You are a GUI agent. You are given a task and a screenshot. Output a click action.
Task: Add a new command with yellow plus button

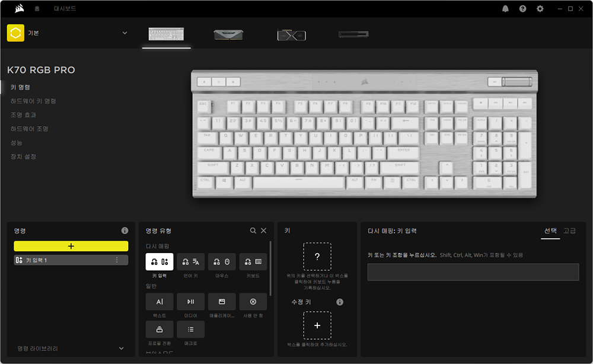[71, 246]
